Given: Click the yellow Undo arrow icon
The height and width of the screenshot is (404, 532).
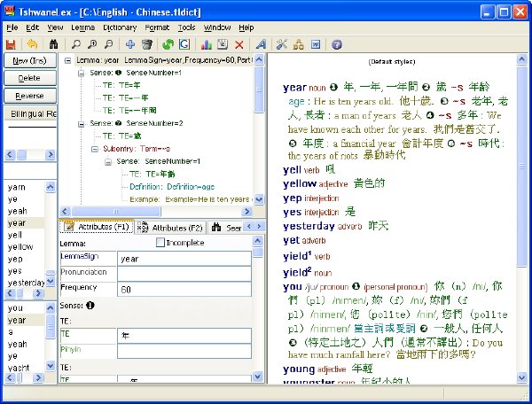Looking at the screenshot, I should 32,44.
